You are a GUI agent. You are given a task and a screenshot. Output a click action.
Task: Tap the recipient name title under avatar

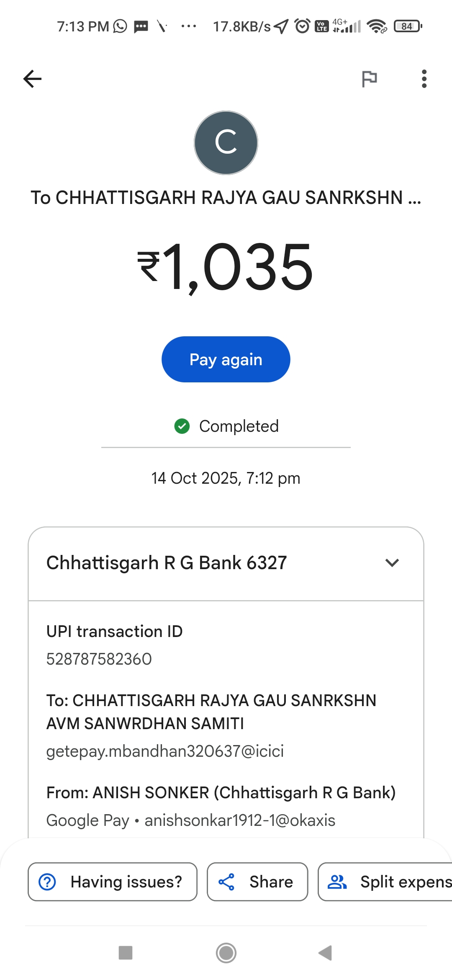coord(226,198)
